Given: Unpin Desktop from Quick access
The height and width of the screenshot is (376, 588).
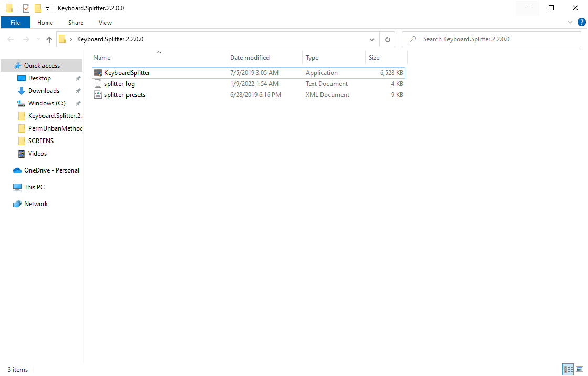Looking at the screenshot, I should pyautogui.click(x=78, y=78).
